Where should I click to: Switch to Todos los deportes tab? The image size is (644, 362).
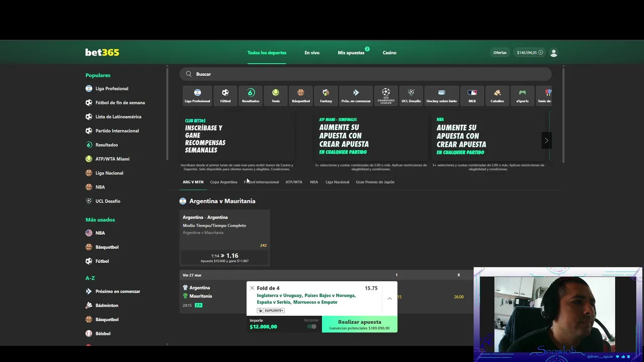coord(267,52)
